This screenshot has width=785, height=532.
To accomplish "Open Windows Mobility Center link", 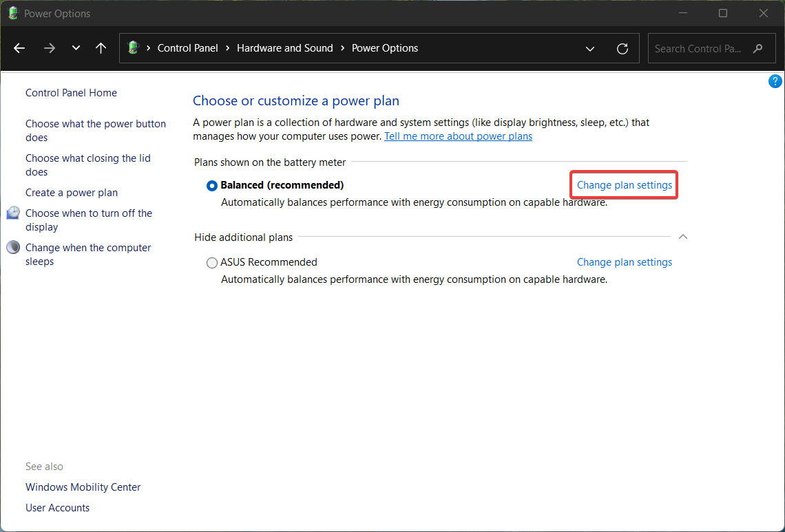I will click(x=83, y=487).
